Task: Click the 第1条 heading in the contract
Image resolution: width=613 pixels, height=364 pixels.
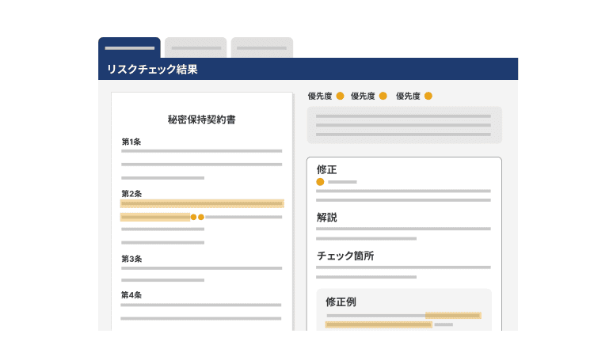Action: [131, 142]
